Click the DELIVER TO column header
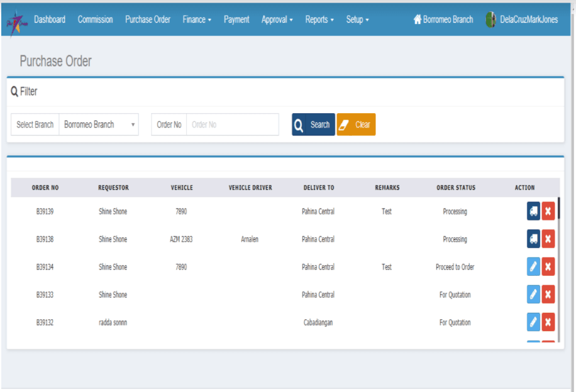This screenshot has width=576, height=392. pos(319,188)
